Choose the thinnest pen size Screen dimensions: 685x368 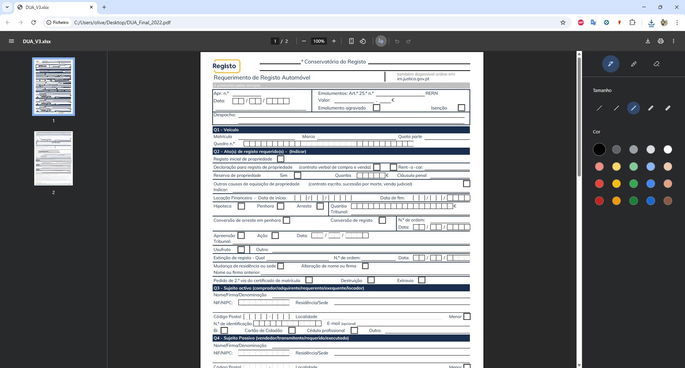(x=599, y=108)
